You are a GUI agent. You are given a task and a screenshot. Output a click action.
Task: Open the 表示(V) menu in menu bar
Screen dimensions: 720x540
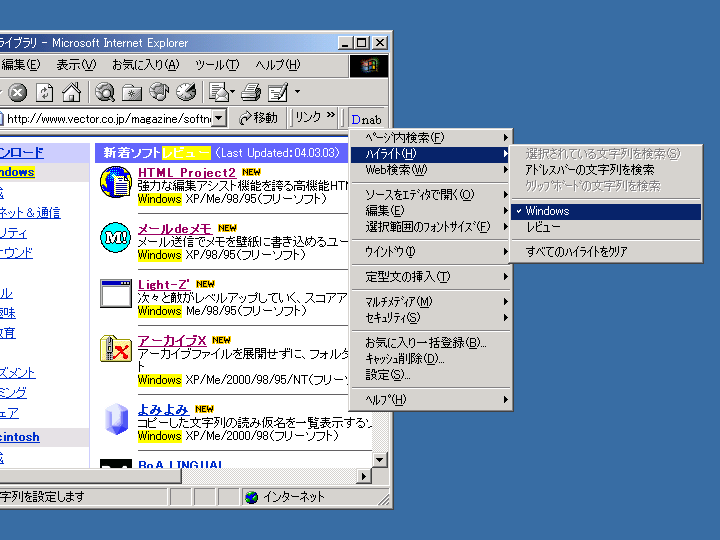pyautogui.click(x=76, y=65)
